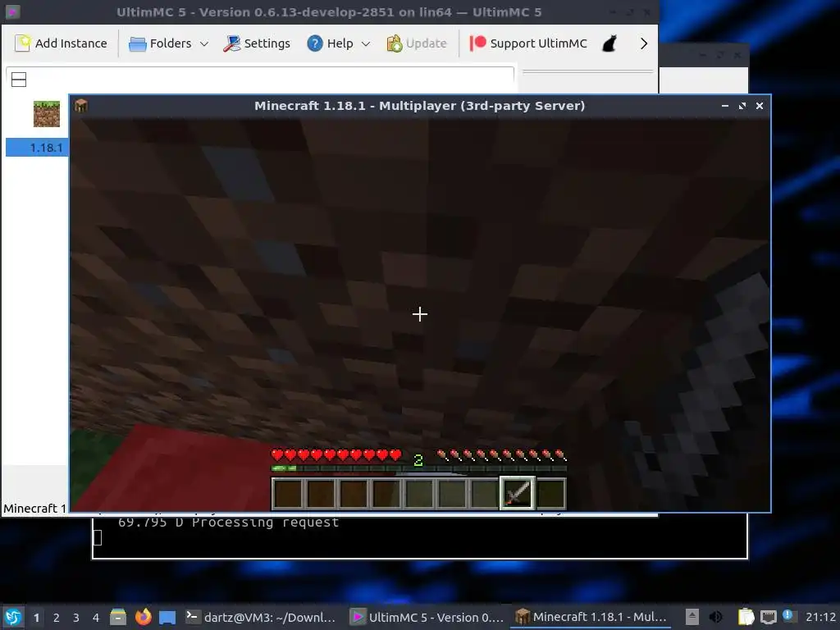Expand the Help dropdown arrow
Viewport: 840px width, 630px height.
(x=366, y=44)
